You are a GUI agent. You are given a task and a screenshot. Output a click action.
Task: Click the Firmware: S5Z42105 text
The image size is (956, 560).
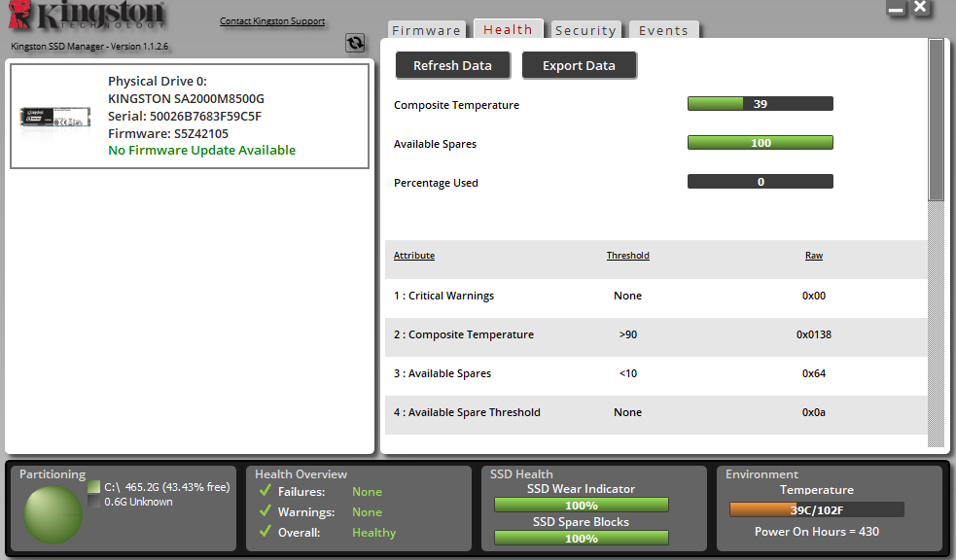click(168, 133)
